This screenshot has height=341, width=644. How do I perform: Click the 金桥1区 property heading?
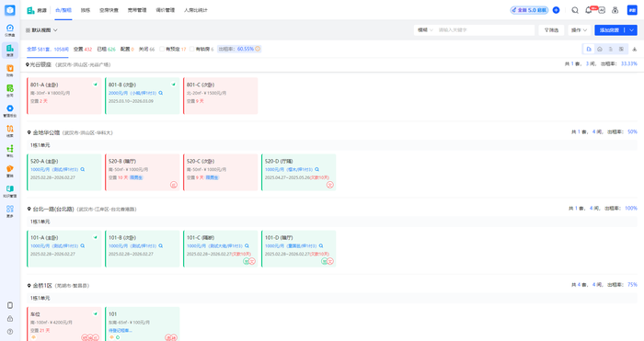[x=42, y=285]
